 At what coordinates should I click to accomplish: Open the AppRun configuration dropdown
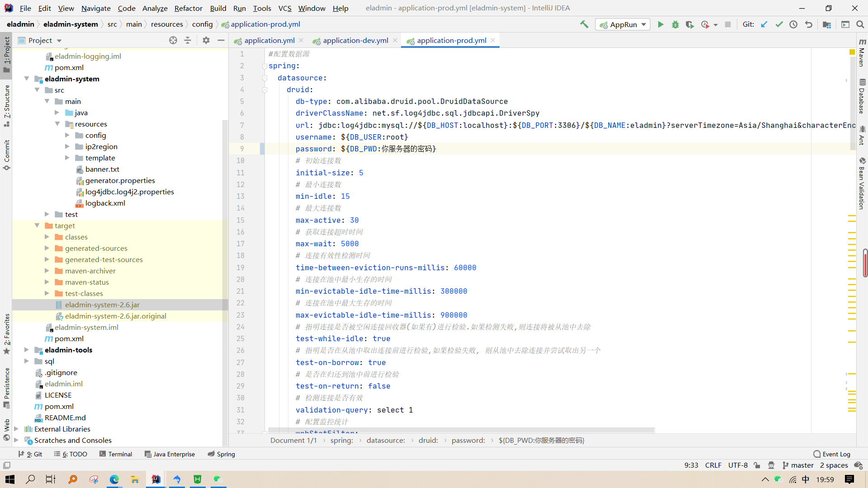623,24
